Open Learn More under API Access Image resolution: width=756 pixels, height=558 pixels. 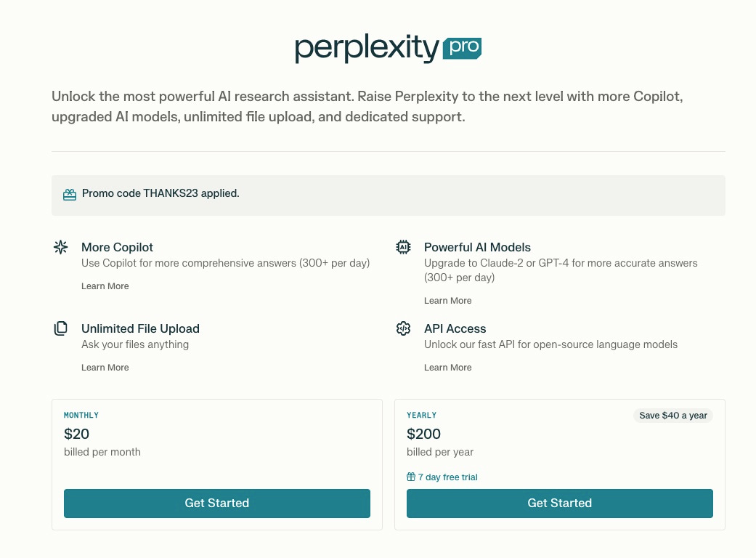[447, 368]
